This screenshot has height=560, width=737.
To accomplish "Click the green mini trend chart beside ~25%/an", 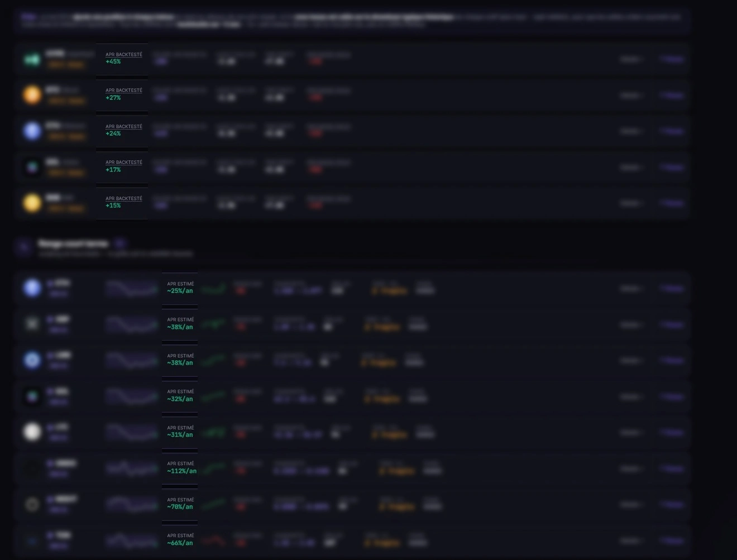I will click(x=213, y=289).
